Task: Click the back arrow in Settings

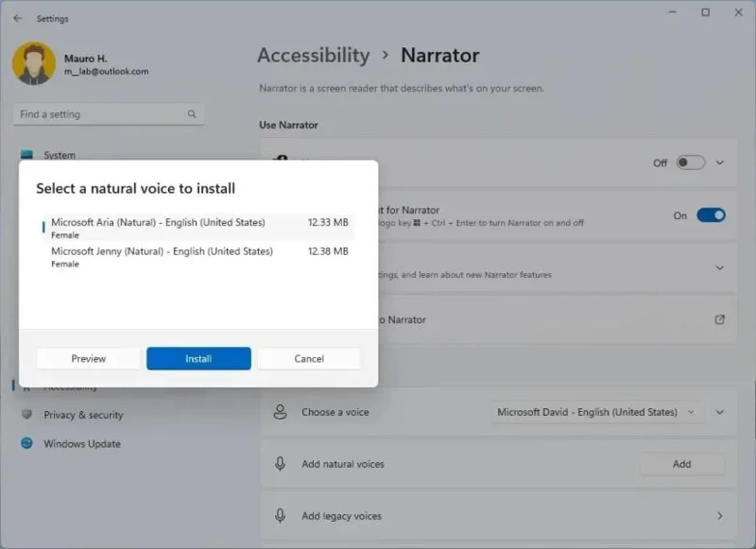Action: (18, 18)
